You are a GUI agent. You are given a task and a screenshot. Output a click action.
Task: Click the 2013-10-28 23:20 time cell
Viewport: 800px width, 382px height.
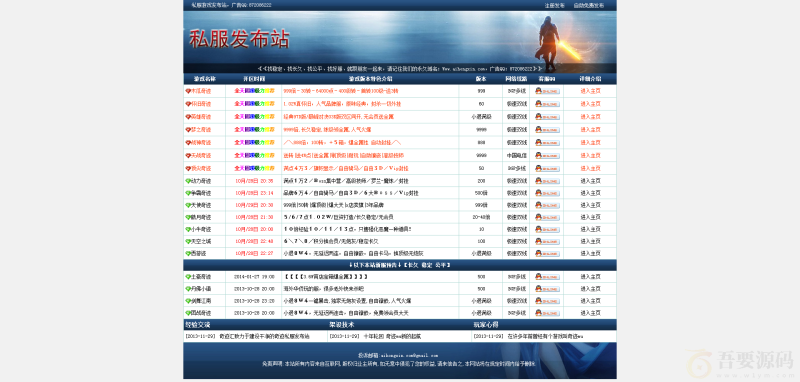pyautogui.click(x=254, y=301)
